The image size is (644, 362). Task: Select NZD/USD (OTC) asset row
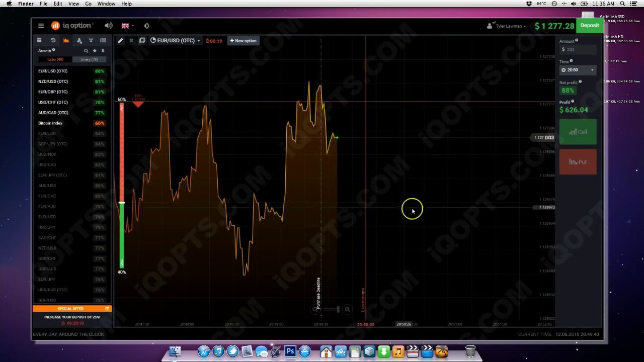tap(71, 81)
